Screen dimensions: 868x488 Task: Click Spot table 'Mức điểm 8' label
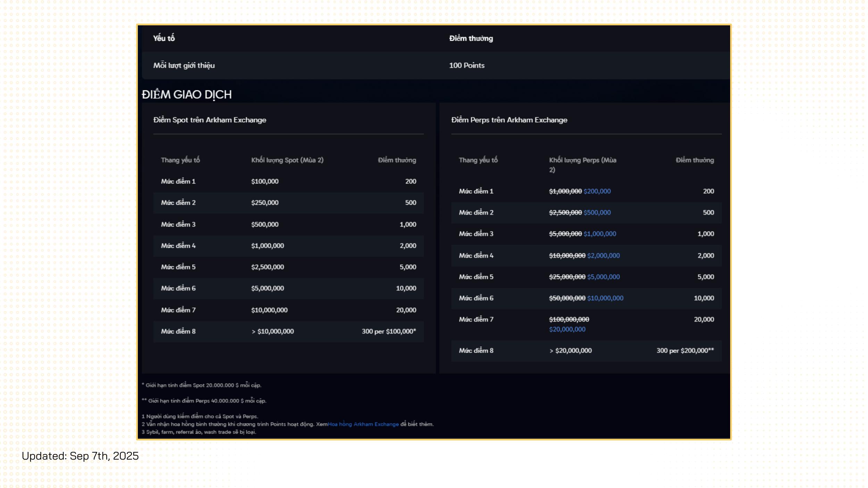click(178, 331)
